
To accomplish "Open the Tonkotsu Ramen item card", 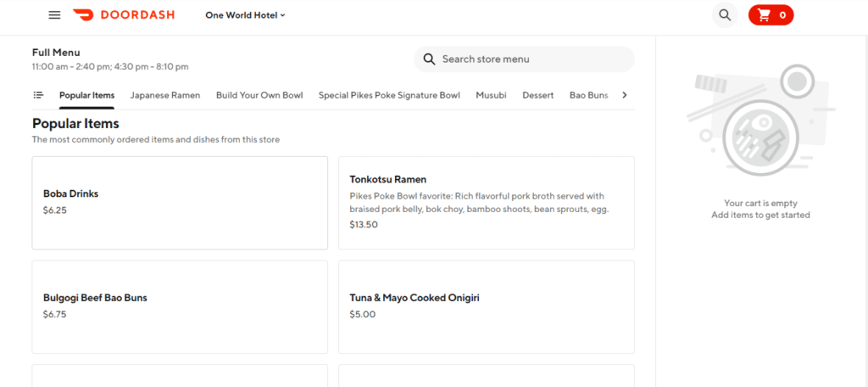I will click(487, 203).
